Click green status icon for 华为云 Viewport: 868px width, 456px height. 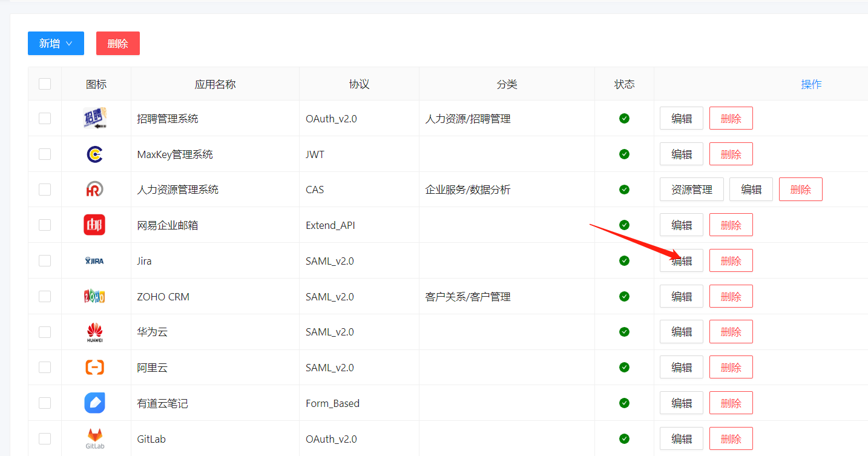(624, 332)
